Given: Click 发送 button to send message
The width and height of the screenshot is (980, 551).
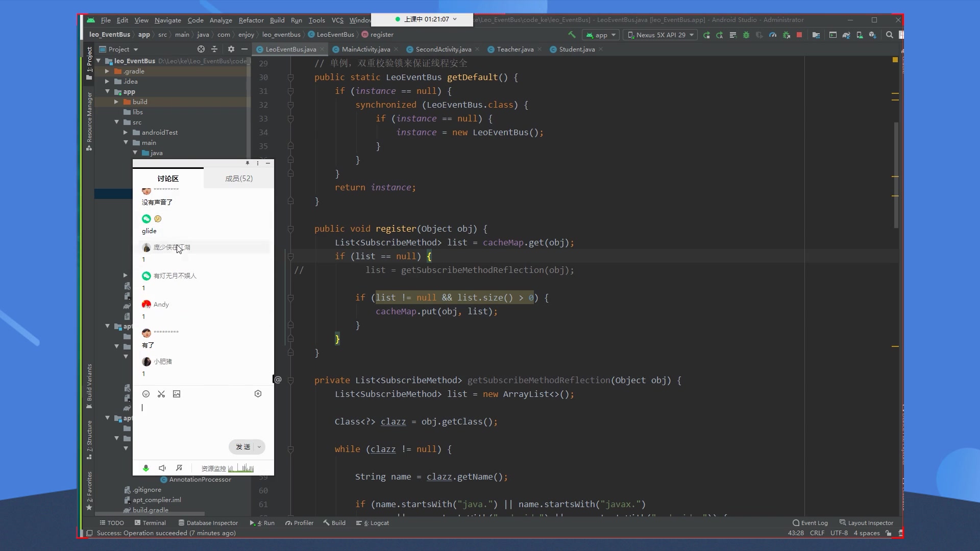Looking at the screenshot, I should (x=242, y=447).
